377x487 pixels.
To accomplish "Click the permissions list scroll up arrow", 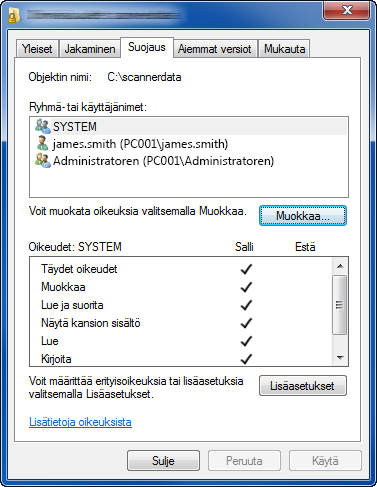I will tap(340, 266).
